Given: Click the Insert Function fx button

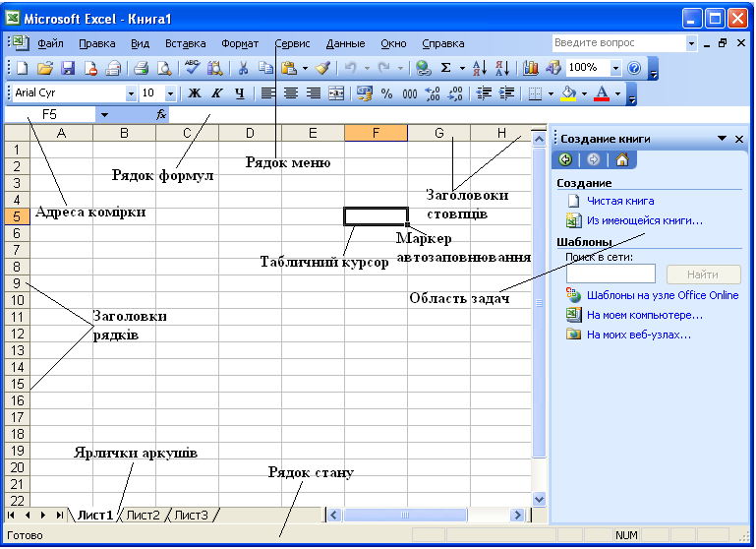Looking at the screenshot, I should pyautogui.click(x=161, y=115).
